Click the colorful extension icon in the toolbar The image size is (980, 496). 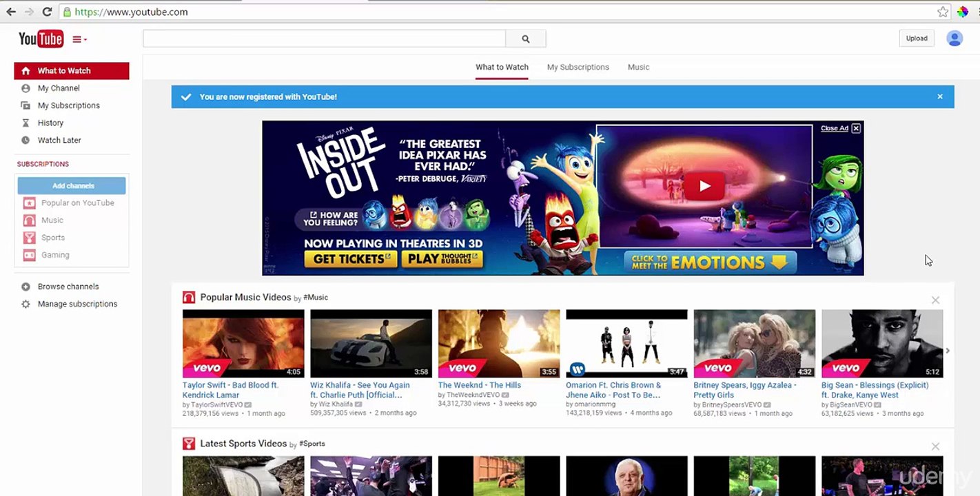[x=963, y=12]
